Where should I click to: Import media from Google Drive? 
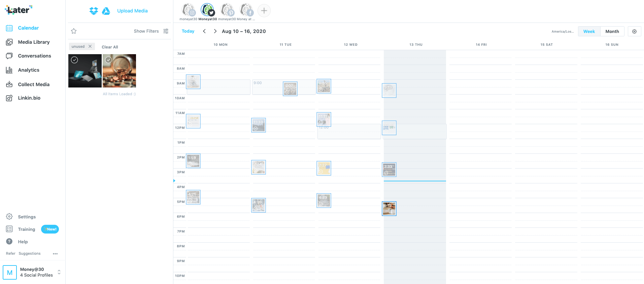click(x=106, y=11)
